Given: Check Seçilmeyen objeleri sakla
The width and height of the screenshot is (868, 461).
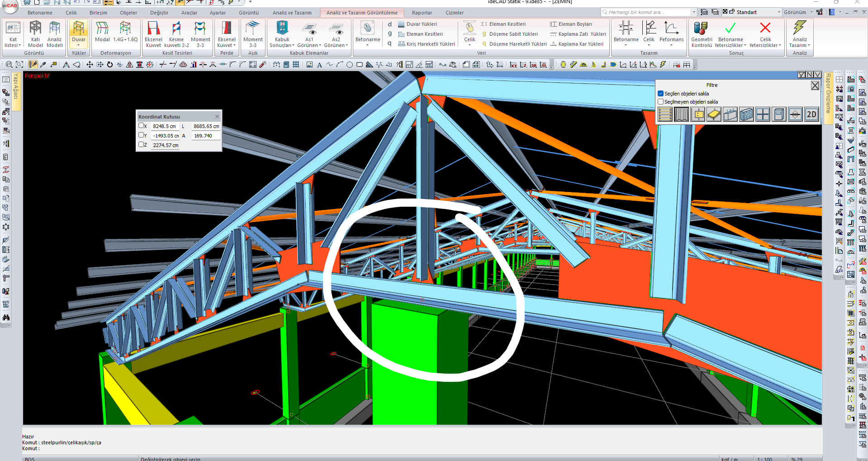Looking at the screenshot, I should (x=661, y=102).
